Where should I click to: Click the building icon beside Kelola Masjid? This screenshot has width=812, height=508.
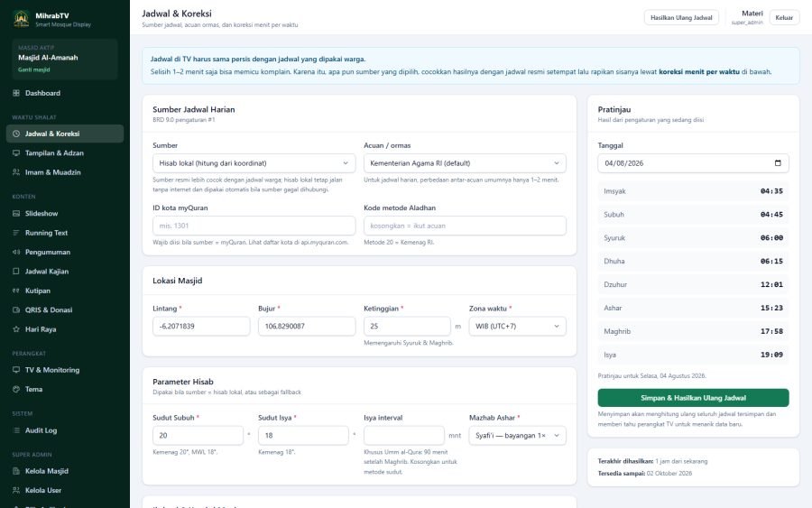pyautogui.click(x=16, y=471)
